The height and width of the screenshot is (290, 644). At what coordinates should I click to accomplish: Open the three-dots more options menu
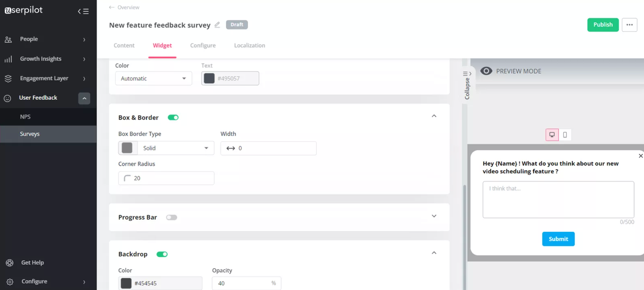(629, 25)
